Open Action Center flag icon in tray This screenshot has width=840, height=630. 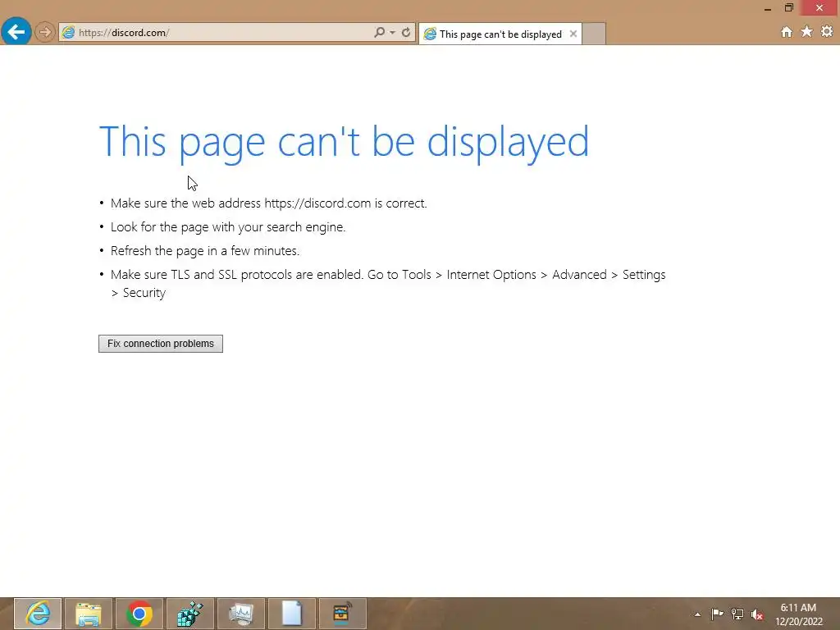pos(717,614)
